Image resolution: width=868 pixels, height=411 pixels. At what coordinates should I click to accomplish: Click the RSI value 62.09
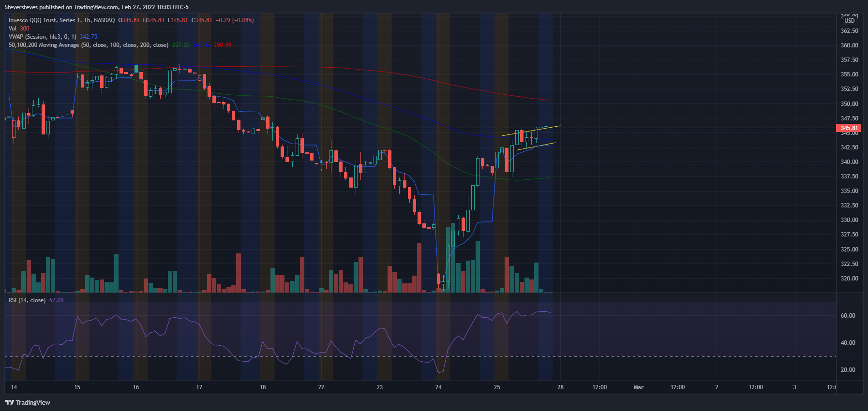tap(56, 300)
